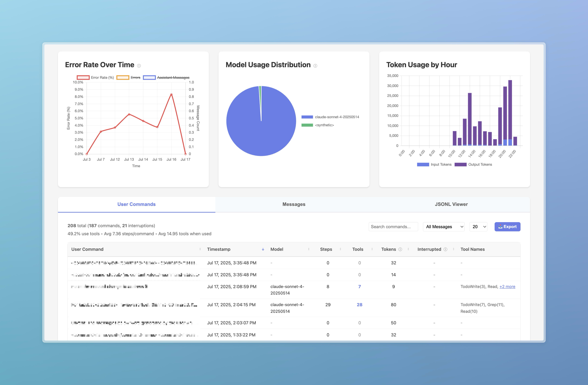Click sort icon in User Command column
The image size is (588, 385).
[x=200, y=249]
